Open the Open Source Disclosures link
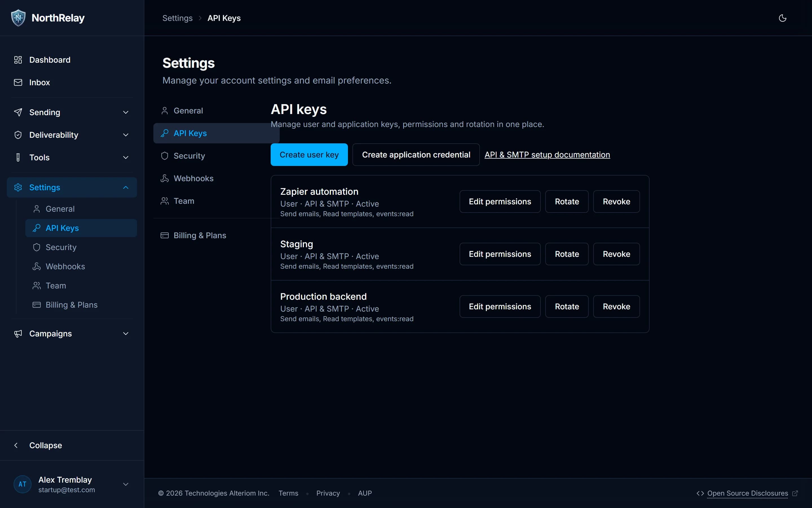Image resolution: width=812 pixels, height=508 pixels. pos(748,493)
